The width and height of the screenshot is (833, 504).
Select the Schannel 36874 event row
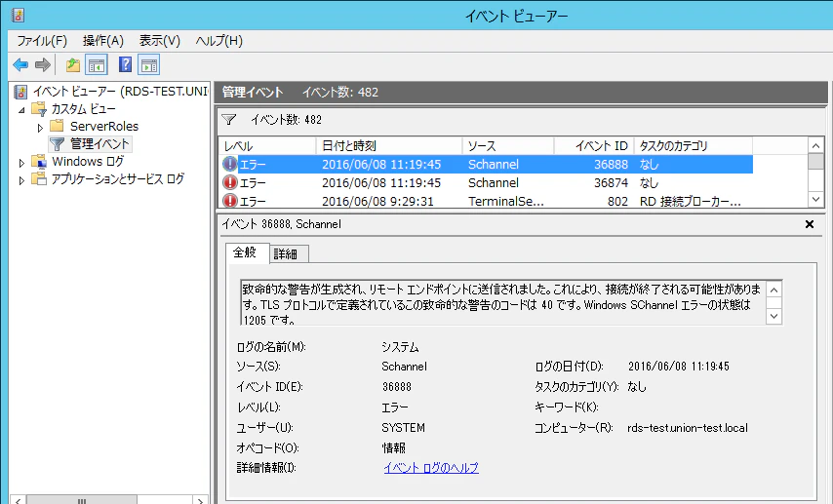(486, 182)
